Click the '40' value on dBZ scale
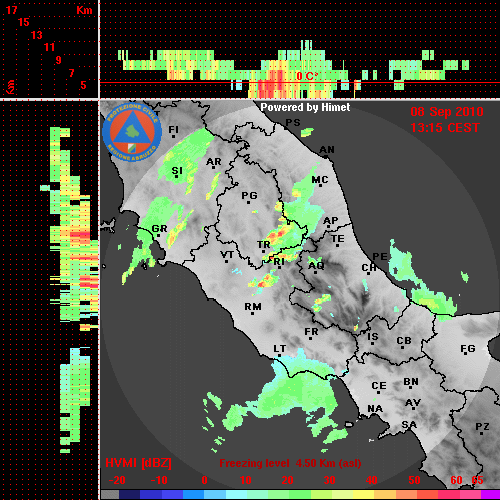Viewport: 500px width, 500px height. click(372, 480)
